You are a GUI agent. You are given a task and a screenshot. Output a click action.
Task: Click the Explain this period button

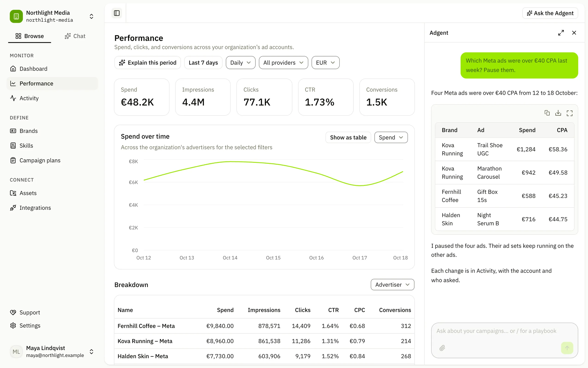pos(147,63)
